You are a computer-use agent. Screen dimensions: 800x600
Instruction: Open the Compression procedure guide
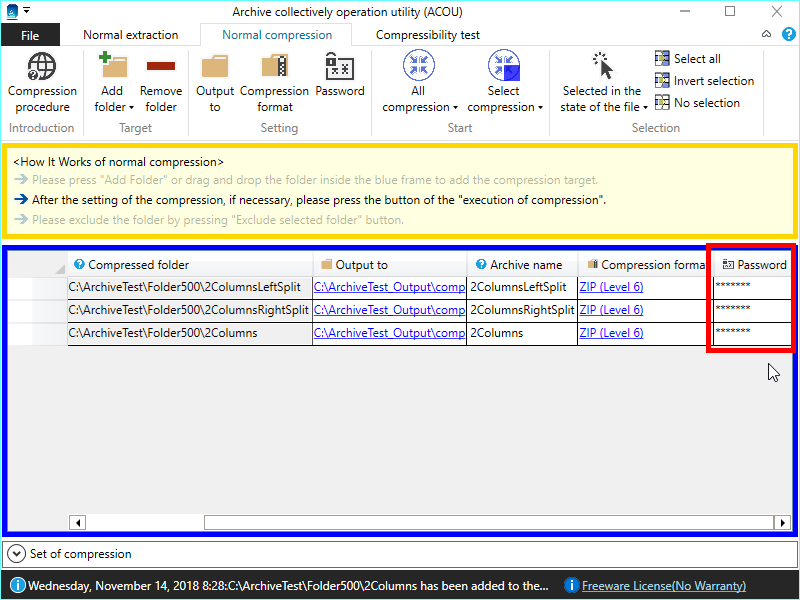(42, 82)
